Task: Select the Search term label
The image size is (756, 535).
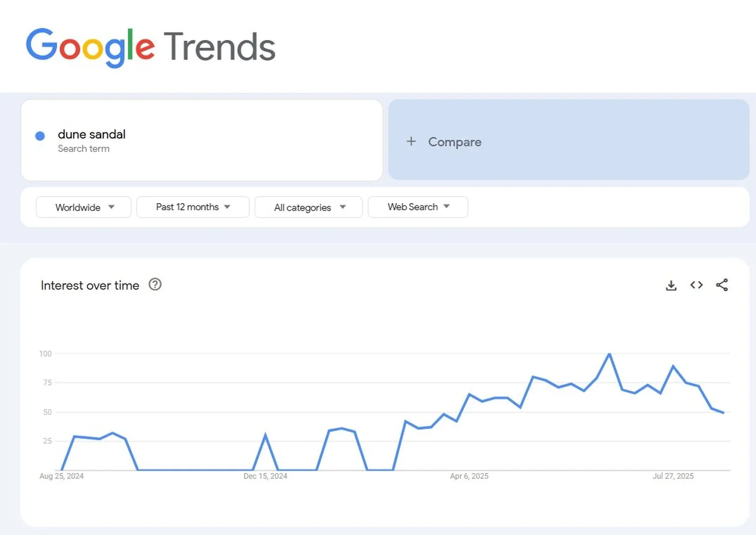Action: click(x=84, y=149)
